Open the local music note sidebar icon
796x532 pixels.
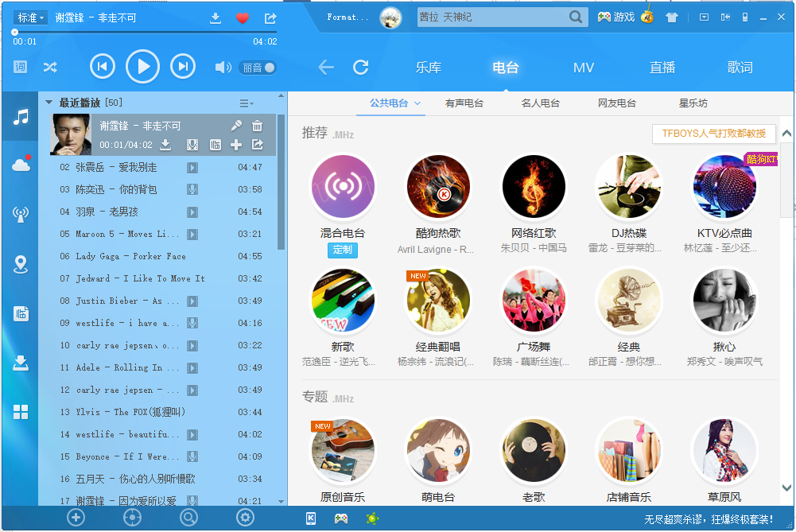21,117
